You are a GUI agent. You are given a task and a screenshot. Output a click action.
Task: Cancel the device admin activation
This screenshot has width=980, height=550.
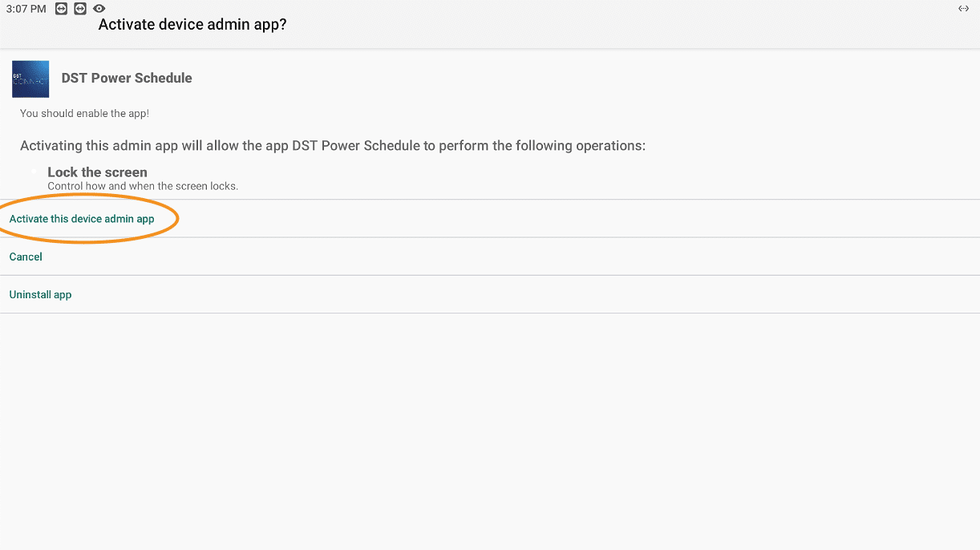(x=26, y=257)
